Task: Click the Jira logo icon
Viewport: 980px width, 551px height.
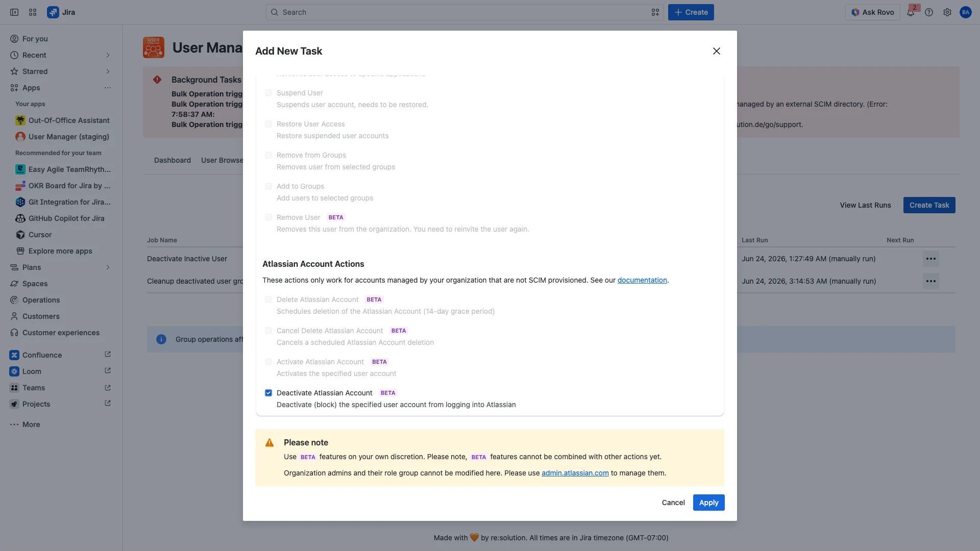Action: click(x=53, y=12)
